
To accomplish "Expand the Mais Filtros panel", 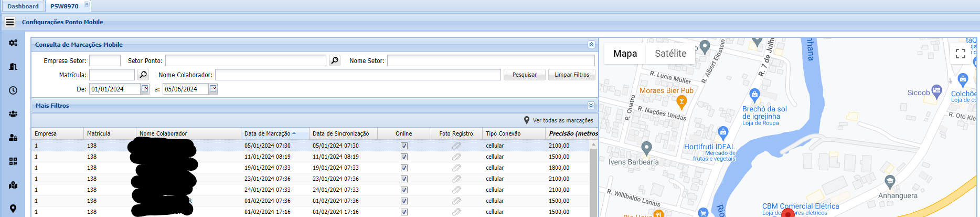I will coord(591,106).
